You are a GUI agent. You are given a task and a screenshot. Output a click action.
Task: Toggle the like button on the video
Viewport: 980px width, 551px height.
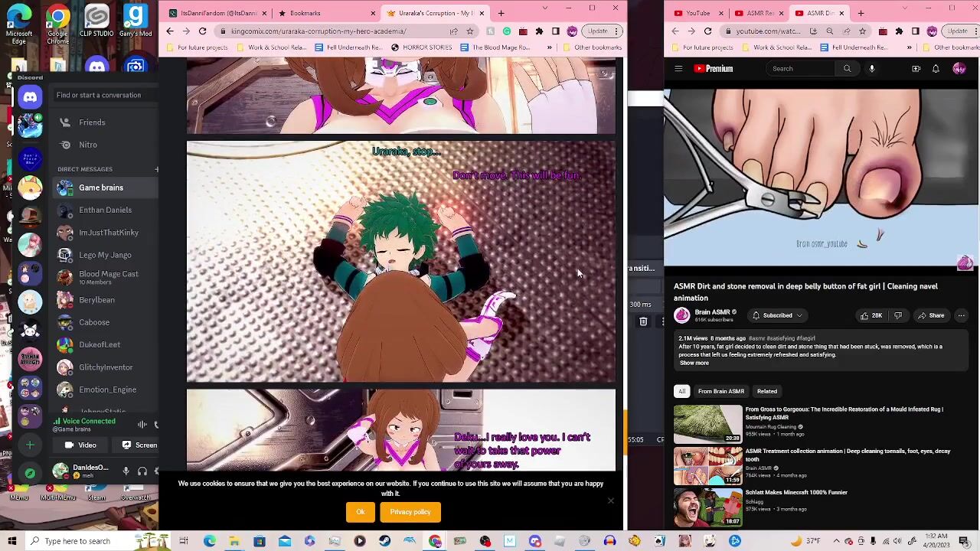tap(871, 315)
